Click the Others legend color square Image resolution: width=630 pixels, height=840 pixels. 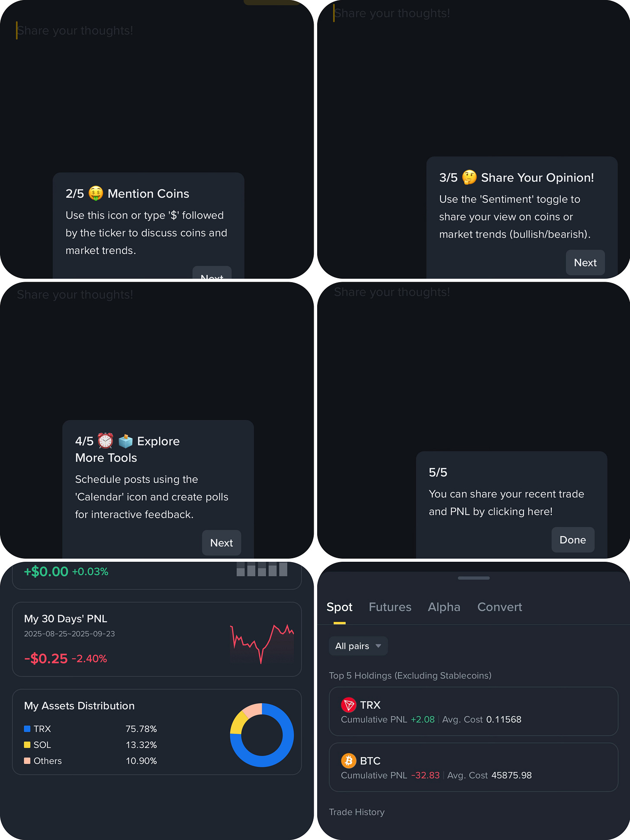pyautogui.click(x=27, y=761)
